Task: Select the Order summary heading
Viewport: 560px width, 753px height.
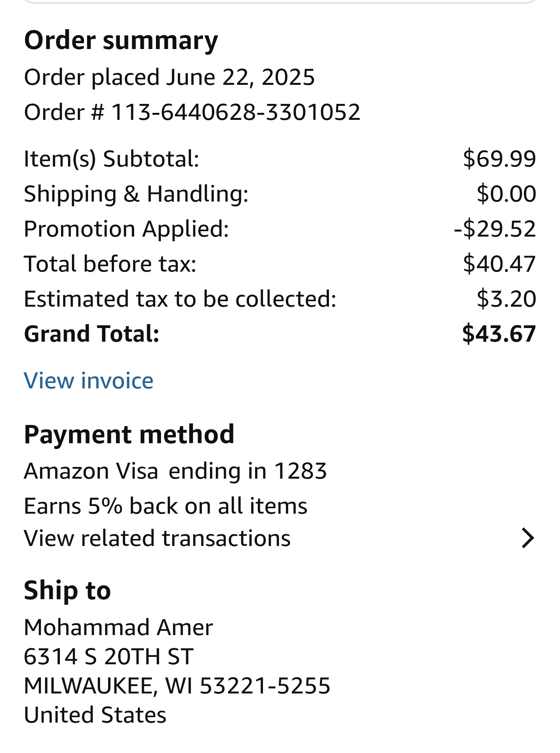Action: tap(121, 40)
